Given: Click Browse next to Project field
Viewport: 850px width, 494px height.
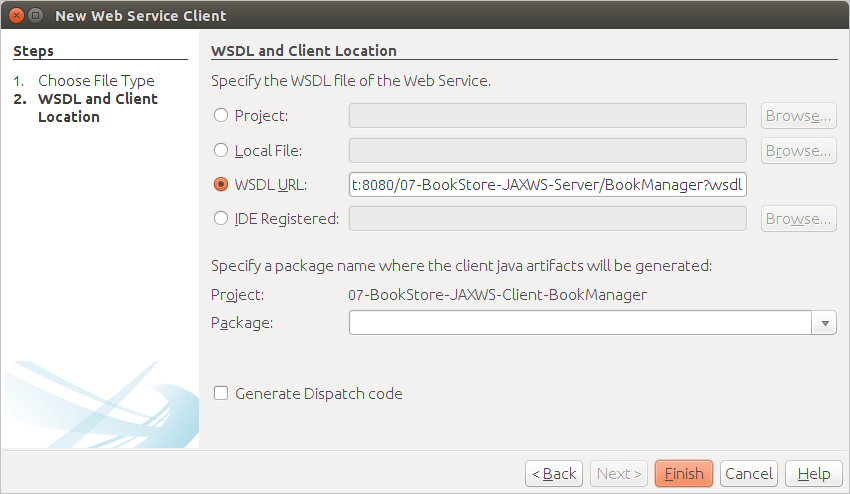Looking at the screenshot, I should (799, 116).
